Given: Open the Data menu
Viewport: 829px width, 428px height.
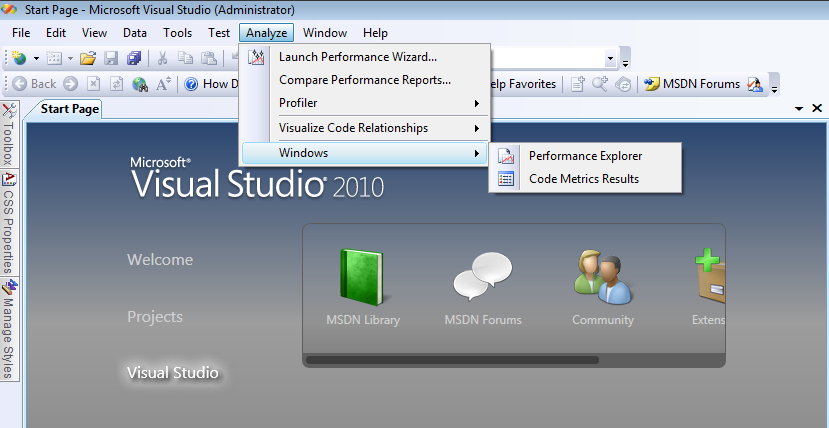Looking at the screenshot, I should (x=135, y=33).
